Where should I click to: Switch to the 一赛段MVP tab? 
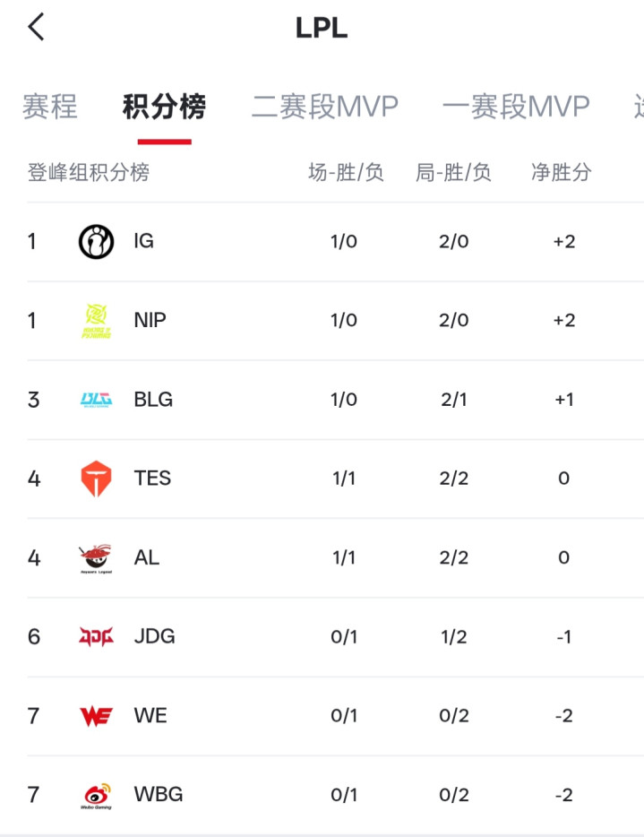[516, 107]
